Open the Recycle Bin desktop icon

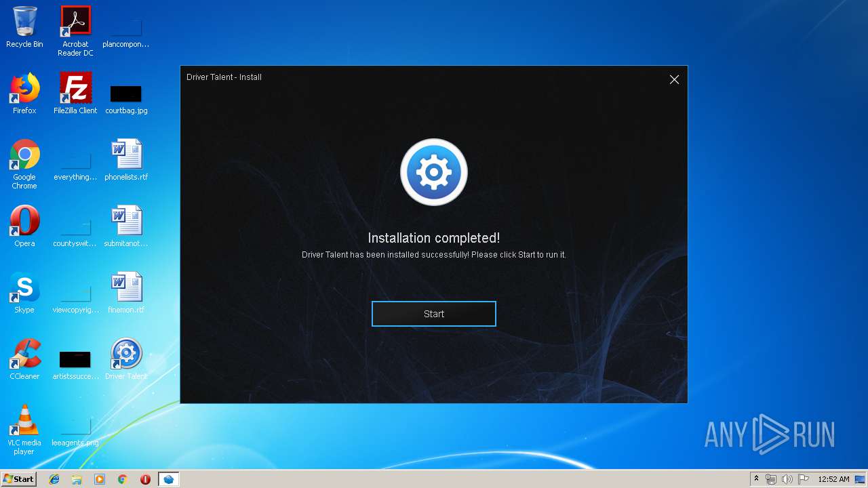tap(24, 28)
